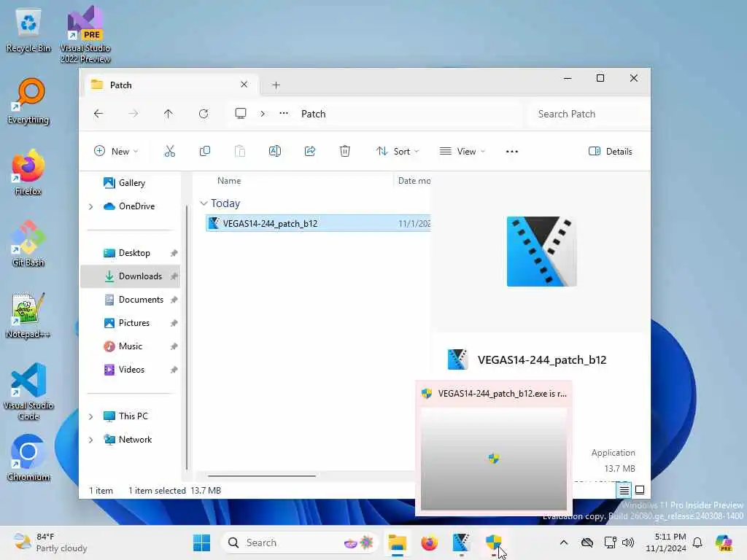Click File Explorer in the taskbar
747x560 pixels.
click(397, 542)
